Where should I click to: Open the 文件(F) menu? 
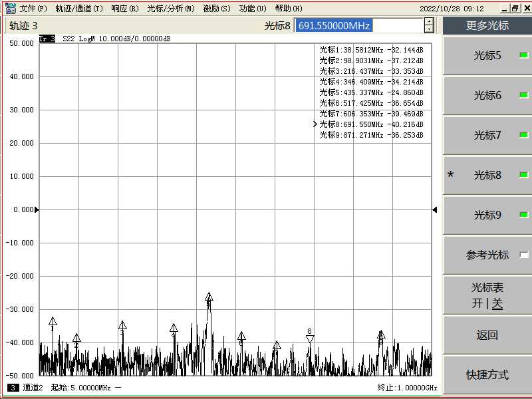coord(33,9)
